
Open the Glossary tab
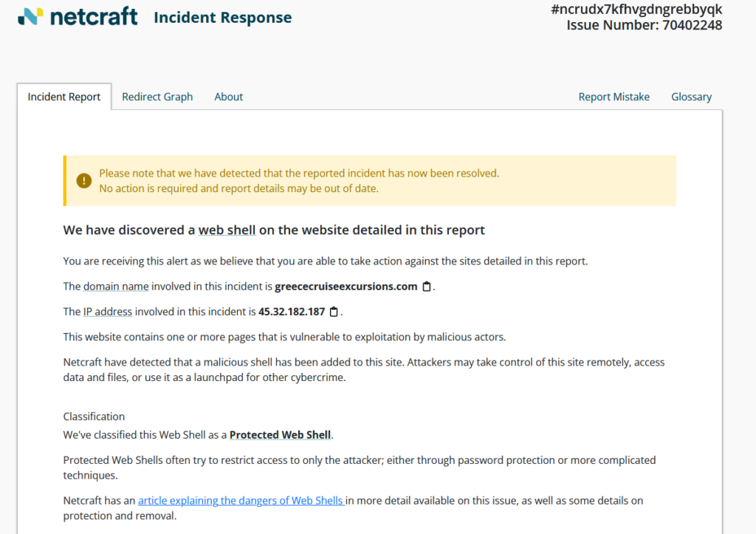pyautogui.click(x=691, y=97)
